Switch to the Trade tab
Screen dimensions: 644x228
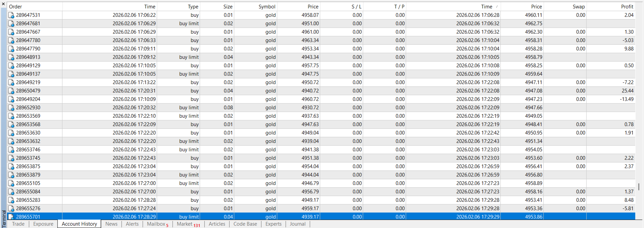[x=18, y=224]
